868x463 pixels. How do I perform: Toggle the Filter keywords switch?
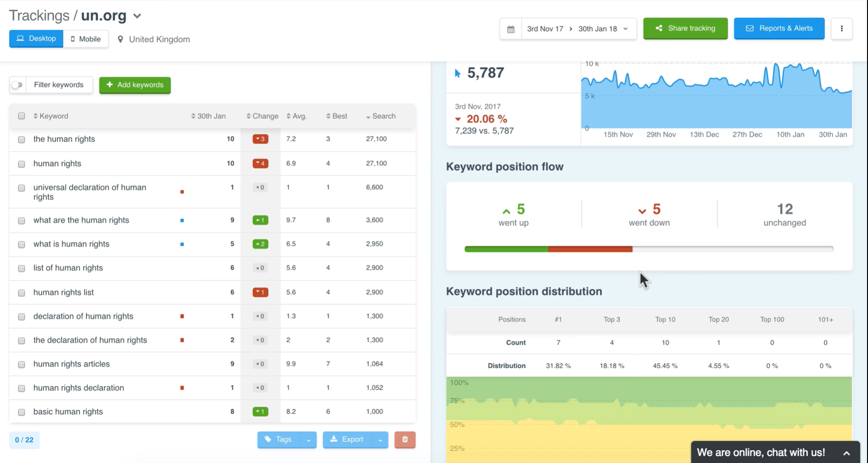point(17,85)
